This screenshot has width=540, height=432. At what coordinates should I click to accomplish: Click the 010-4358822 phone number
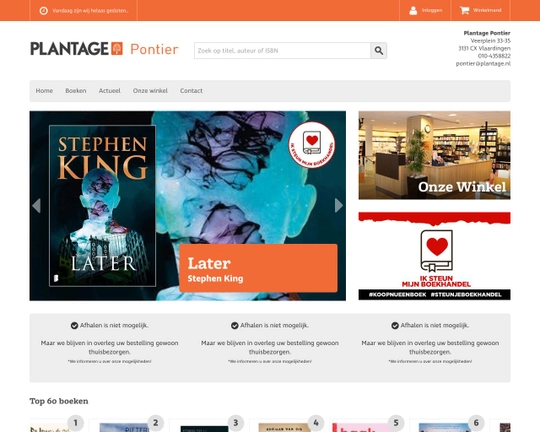click(x=494, y=56)
